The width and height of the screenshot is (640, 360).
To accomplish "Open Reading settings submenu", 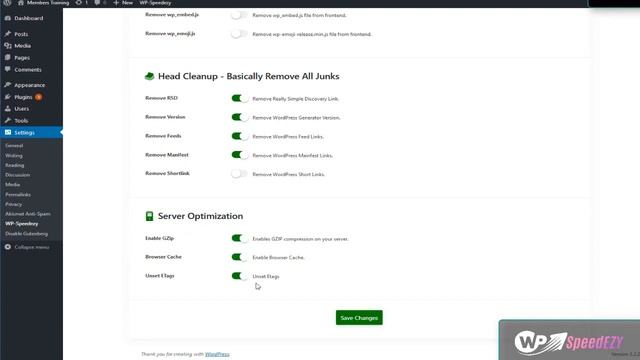I will click(x=15, y=165).
